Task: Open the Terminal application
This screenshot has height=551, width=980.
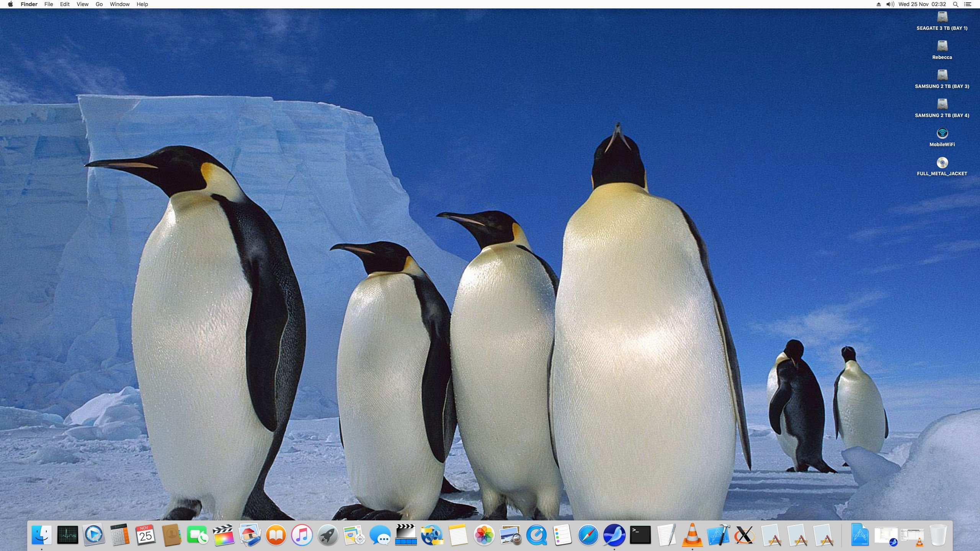Action: point(640,535)
